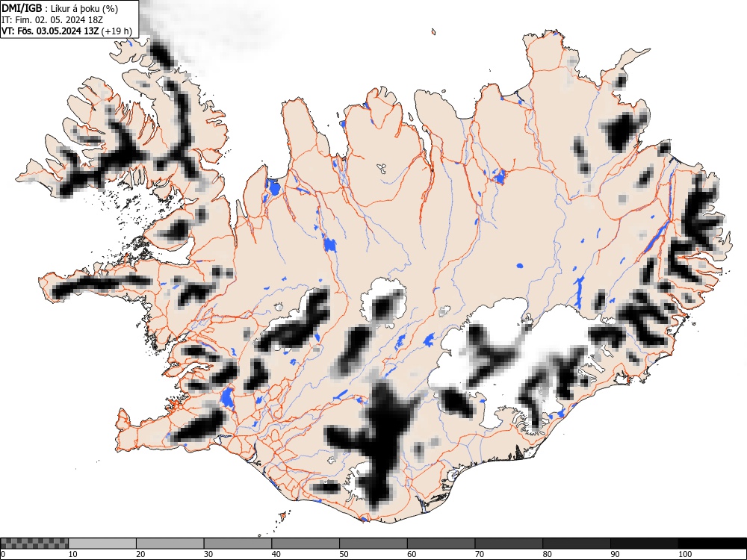747x560 pixels.
Task: Select the legend label "40"
Action: (x=276, y=554)
